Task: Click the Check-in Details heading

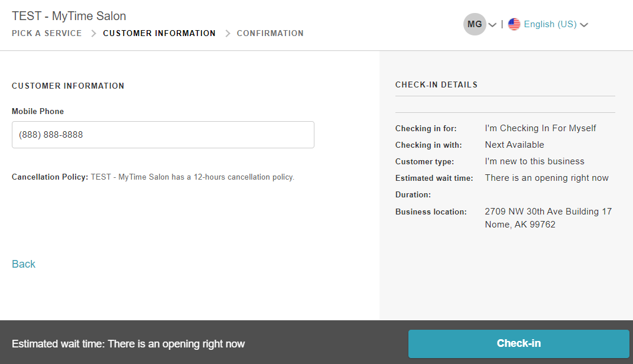Action: 436,84
